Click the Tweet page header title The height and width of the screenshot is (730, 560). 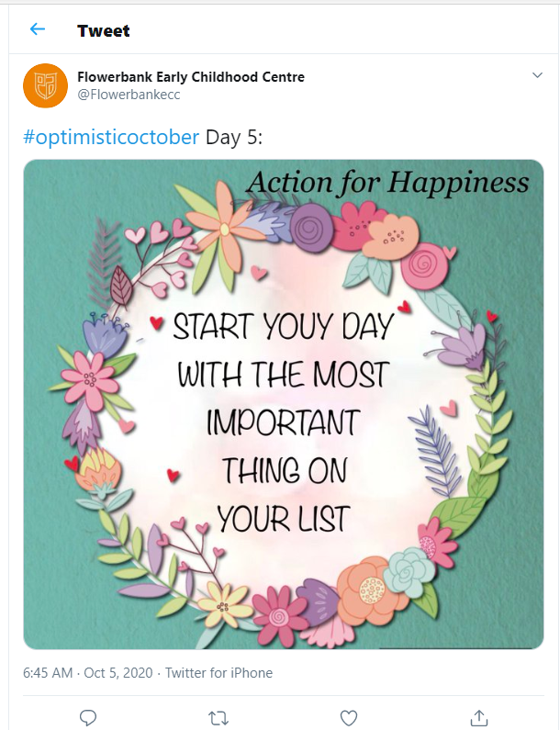104,30
